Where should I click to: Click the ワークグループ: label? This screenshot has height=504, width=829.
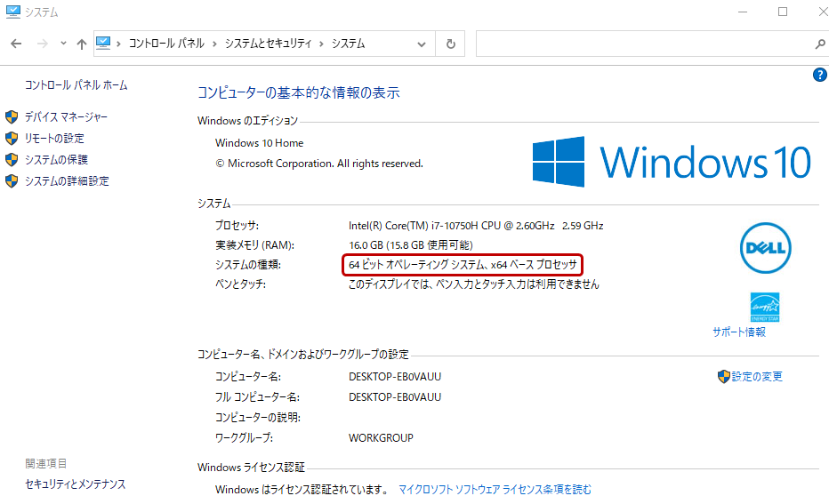pos(244,438)
